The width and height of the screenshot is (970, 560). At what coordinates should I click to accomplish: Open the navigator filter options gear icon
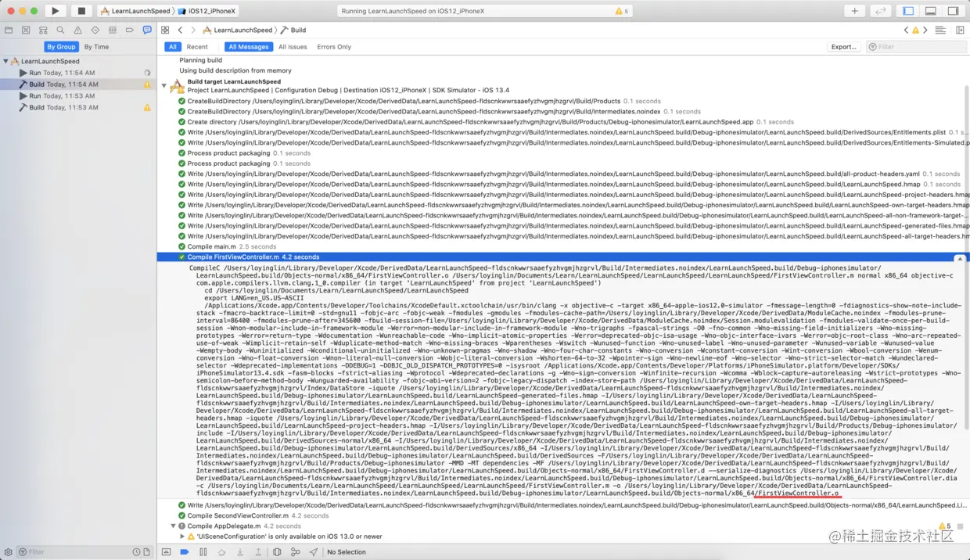9,551
